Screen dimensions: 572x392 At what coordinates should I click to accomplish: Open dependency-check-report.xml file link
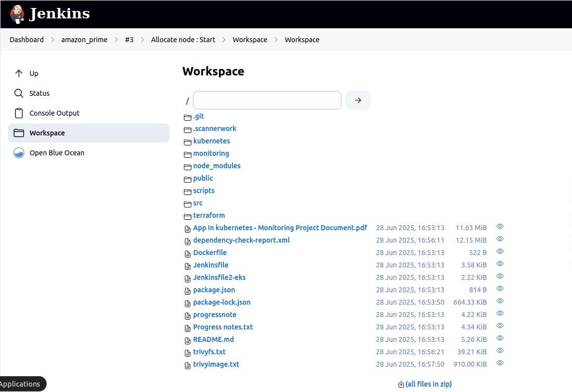241,240
